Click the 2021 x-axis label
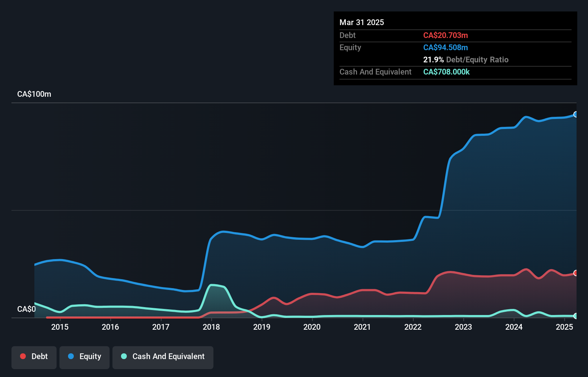The width and height of the screenshot is (588, 377). click(x=362, y=327)
